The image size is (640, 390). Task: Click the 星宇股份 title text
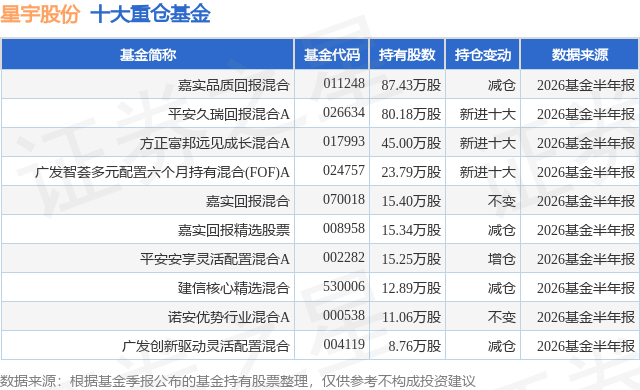point(40,15)
